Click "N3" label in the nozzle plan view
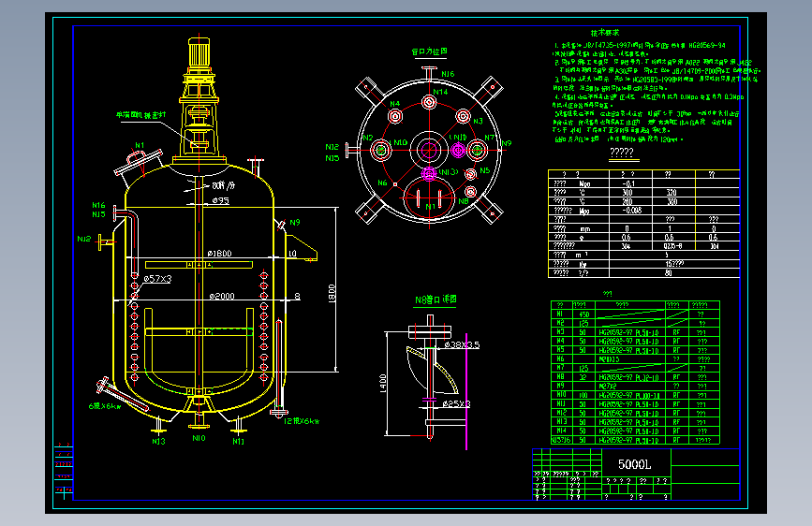The height and width of the screenshot is (526, 812). tap(478, 121)
